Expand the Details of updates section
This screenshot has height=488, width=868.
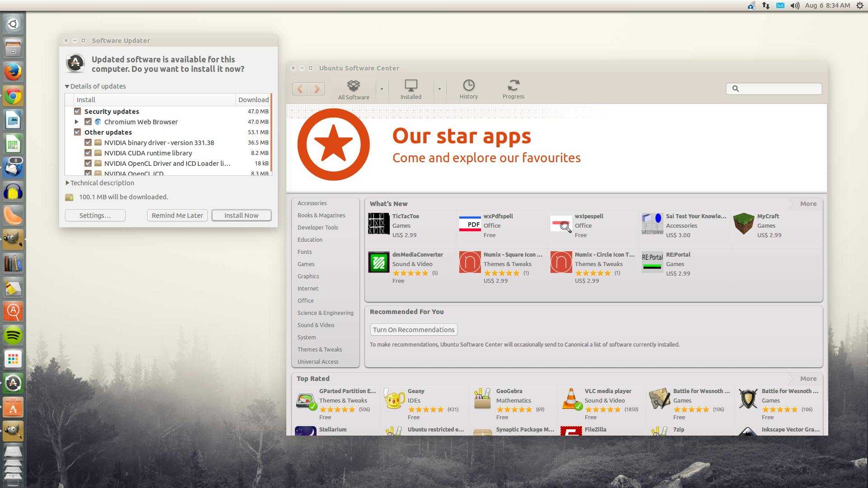coord(67,86)
